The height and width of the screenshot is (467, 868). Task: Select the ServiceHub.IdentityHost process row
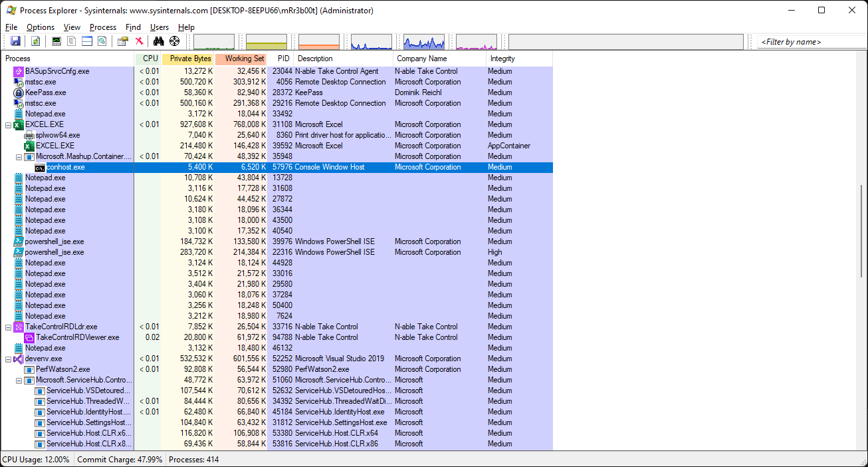[x=277, y=412]
